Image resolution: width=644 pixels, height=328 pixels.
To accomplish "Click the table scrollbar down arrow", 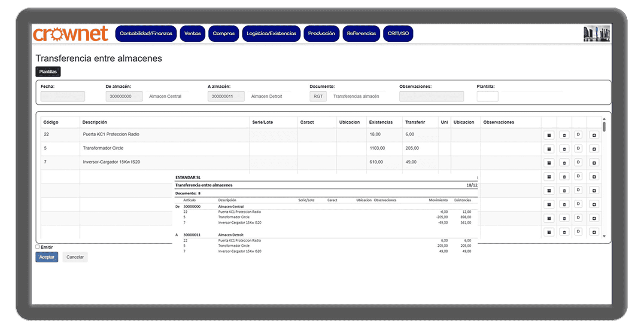I will [605, 236].
